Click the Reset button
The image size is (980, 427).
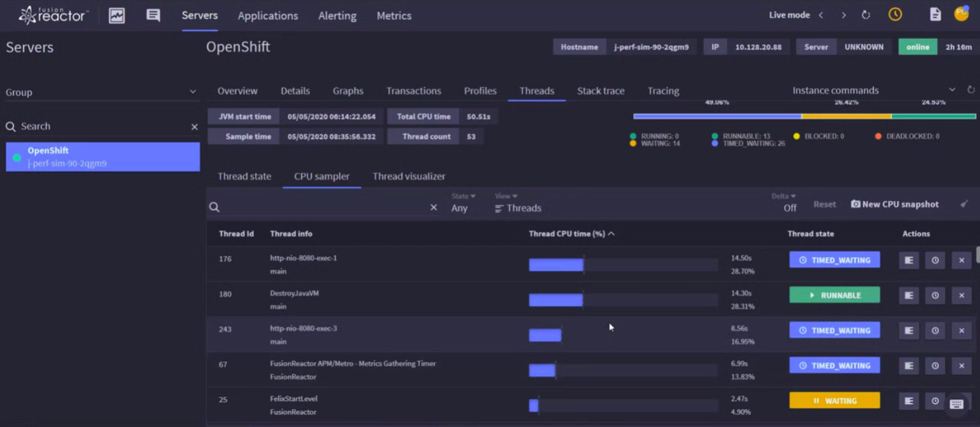coord(825,204)
